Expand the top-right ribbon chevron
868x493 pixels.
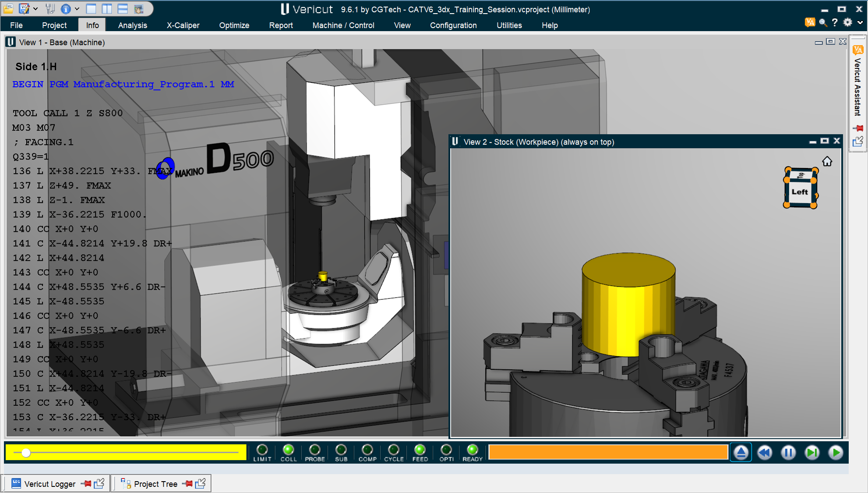pos(860,22)
